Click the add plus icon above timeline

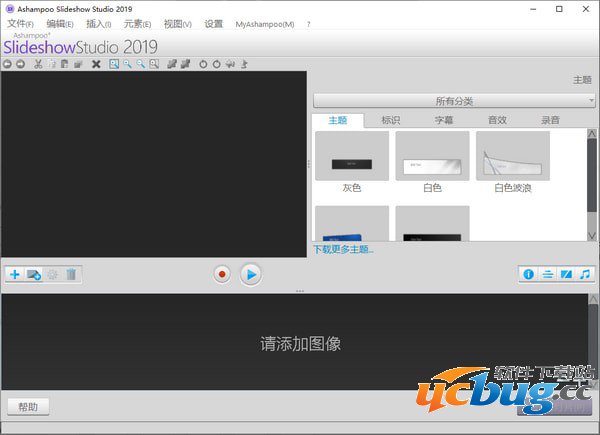(14, 274)
